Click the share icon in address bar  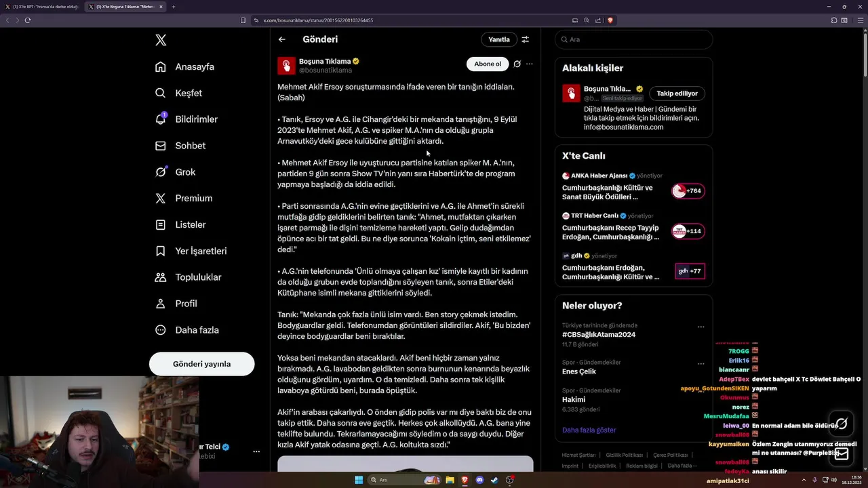(598, 20)
